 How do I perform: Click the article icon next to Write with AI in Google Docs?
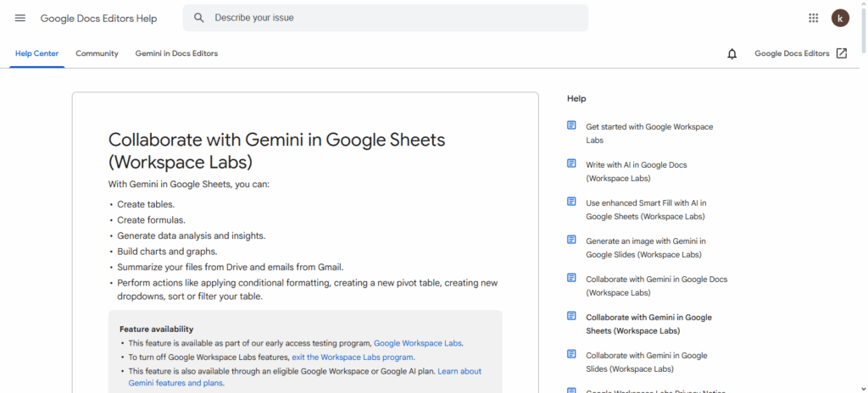pyautogui.click(x=572, y=163)
